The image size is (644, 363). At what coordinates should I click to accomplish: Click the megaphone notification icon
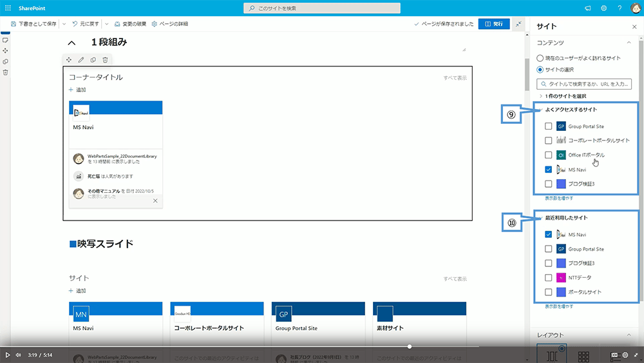click(588, 8)
